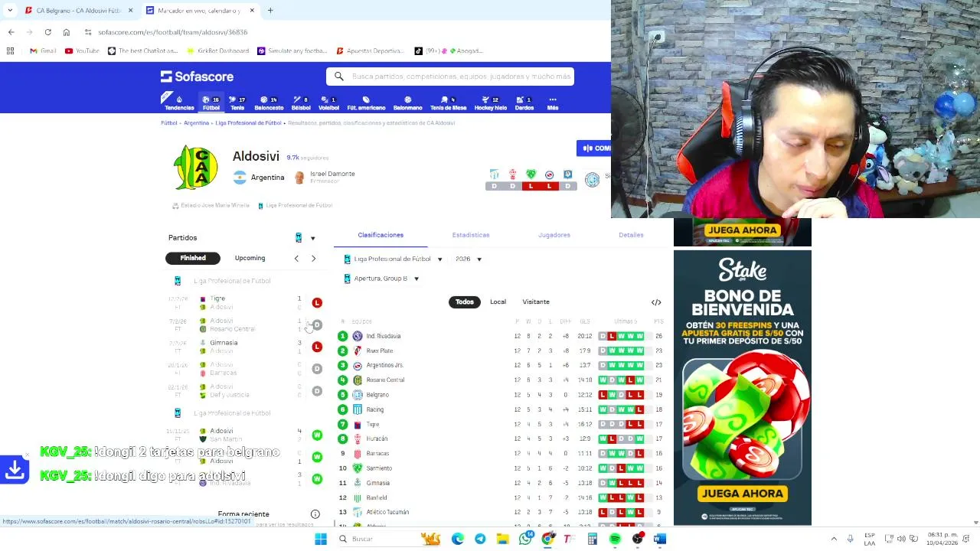Open WhatsApp from the taskbar

(525, 539)
